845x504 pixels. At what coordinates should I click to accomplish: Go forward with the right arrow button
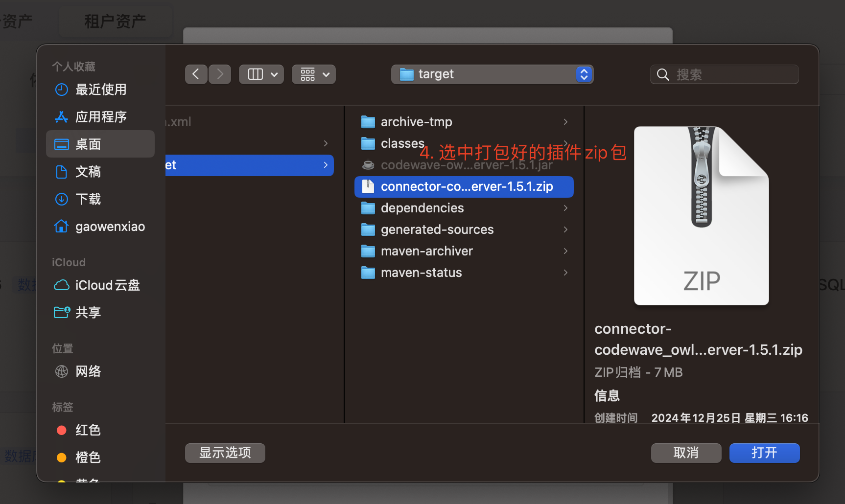click(220, 74)
